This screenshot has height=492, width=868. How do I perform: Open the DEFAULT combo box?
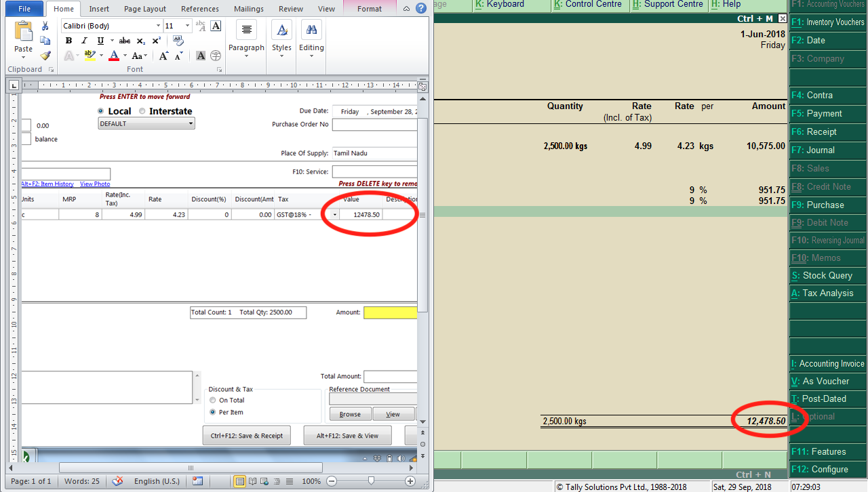(146, 123)
